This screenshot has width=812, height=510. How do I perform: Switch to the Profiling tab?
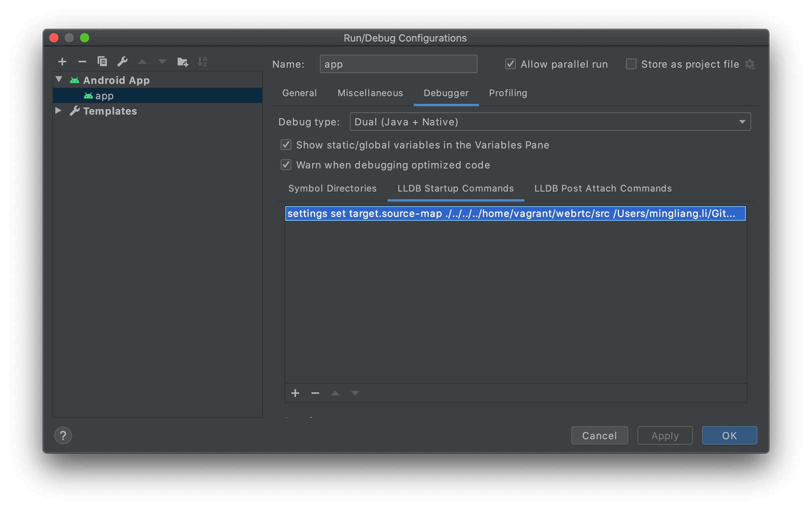[508, 93]
